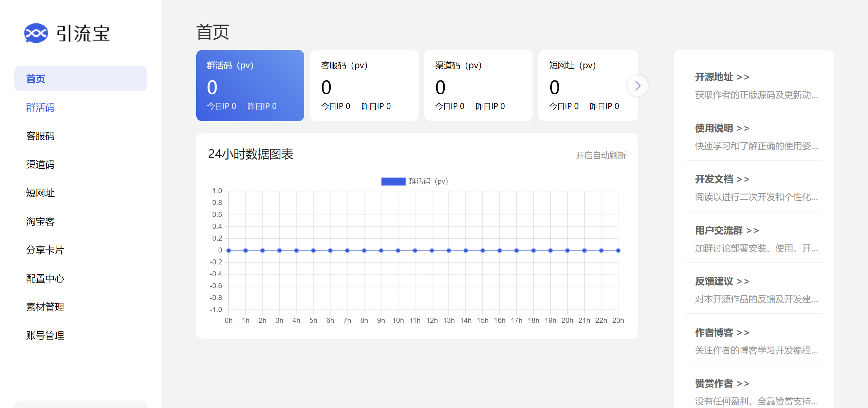Viewport: 868px width, 408px height.
Task: Open the 用户交流群 >> link
Action: click(727, 230)
